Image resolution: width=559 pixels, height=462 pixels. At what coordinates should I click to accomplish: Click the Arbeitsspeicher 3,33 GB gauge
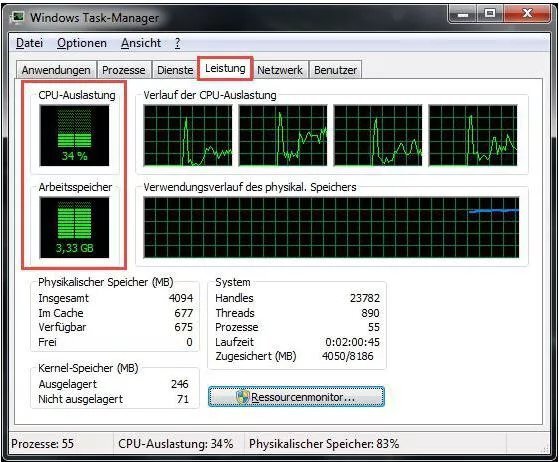coord(75,227)
